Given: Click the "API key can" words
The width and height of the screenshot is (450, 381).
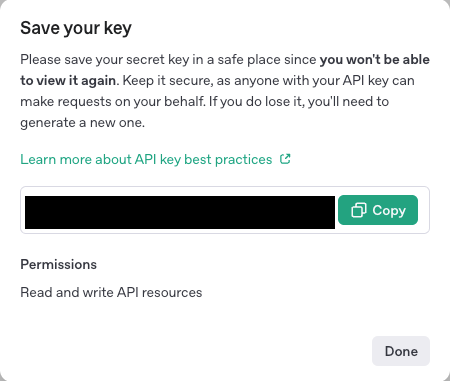Looking at the screenshot, I should (376, 81).
